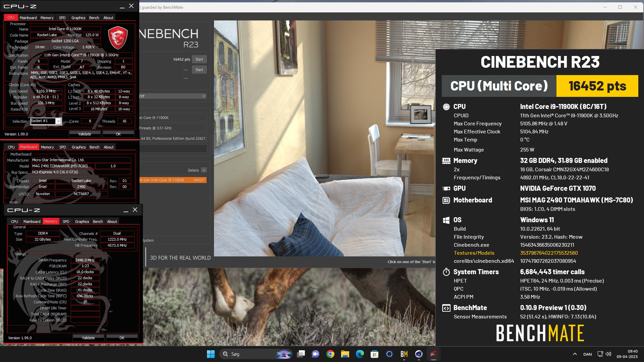Open Task View on the taskbar
The height and width of the screenshot is (362, 644).
(301, 354)
